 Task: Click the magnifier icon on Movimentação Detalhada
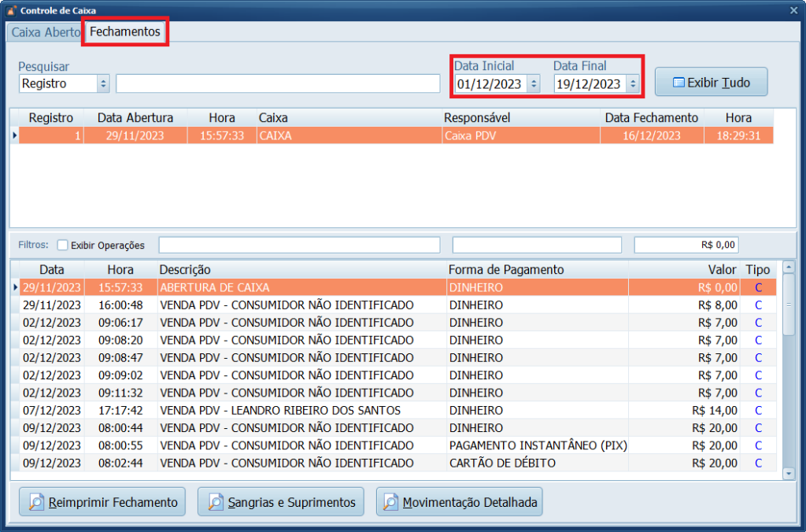(x=392, y=502)
